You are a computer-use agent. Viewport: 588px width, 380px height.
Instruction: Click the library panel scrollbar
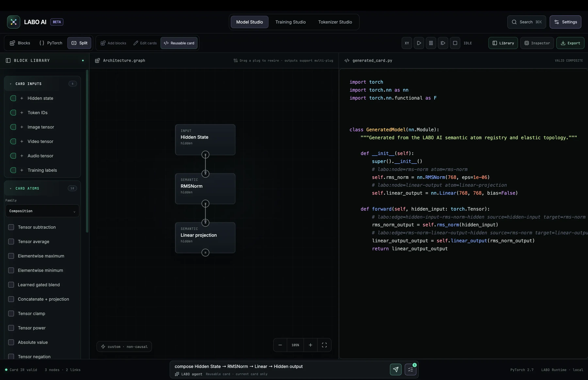tap(87, 151)
